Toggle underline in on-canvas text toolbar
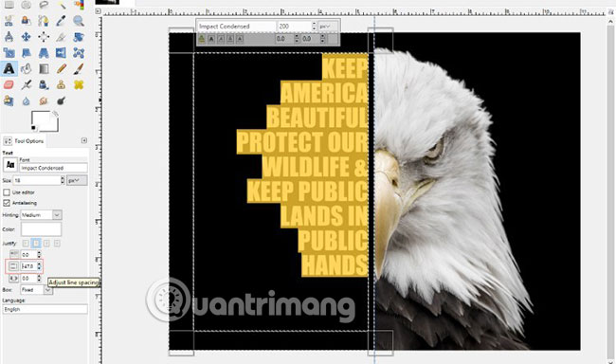The height and width of the screenshot is (364, 616). point(230,39)
